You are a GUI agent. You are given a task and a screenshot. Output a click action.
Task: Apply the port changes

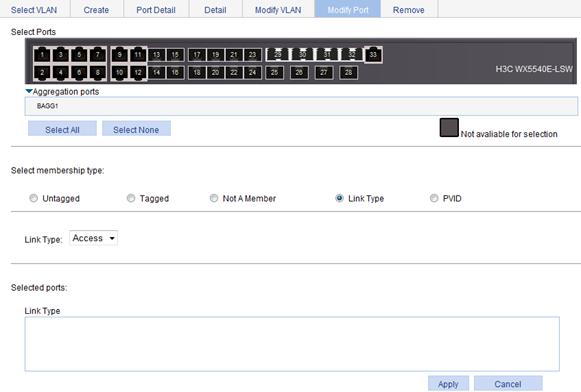click(x=448, y=384)
